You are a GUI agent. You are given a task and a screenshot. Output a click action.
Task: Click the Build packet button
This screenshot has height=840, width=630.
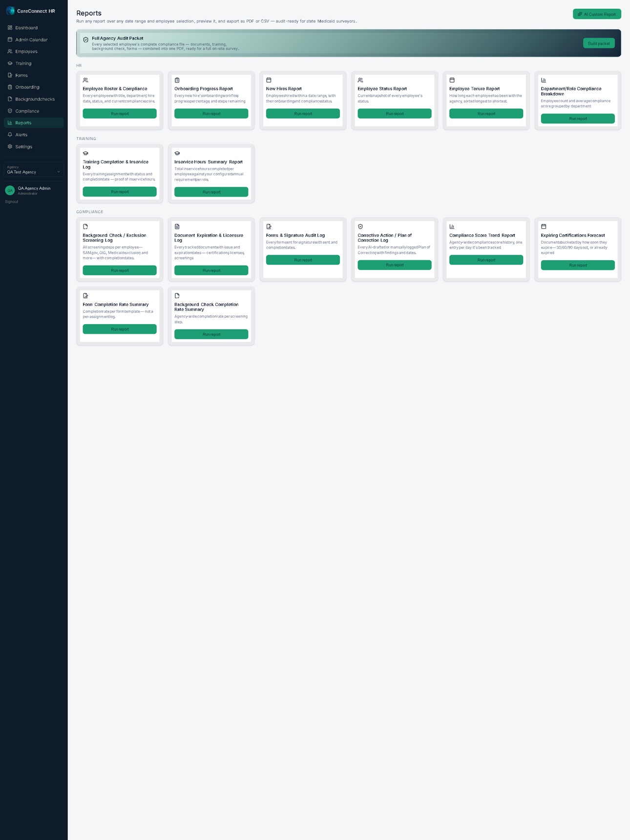coord(599,43)
